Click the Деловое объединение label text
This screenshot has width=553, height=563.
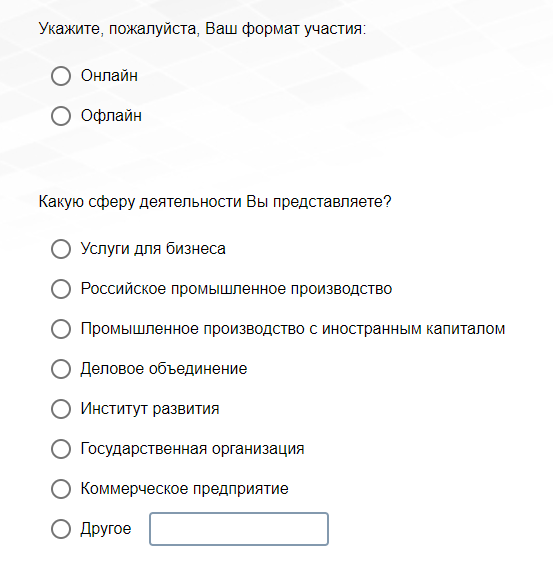click(164, 369)
